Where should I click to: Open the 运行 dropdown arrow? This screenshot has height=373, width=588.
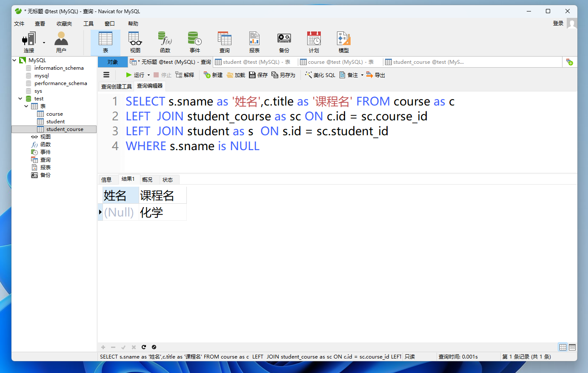(x=148, y=75)
